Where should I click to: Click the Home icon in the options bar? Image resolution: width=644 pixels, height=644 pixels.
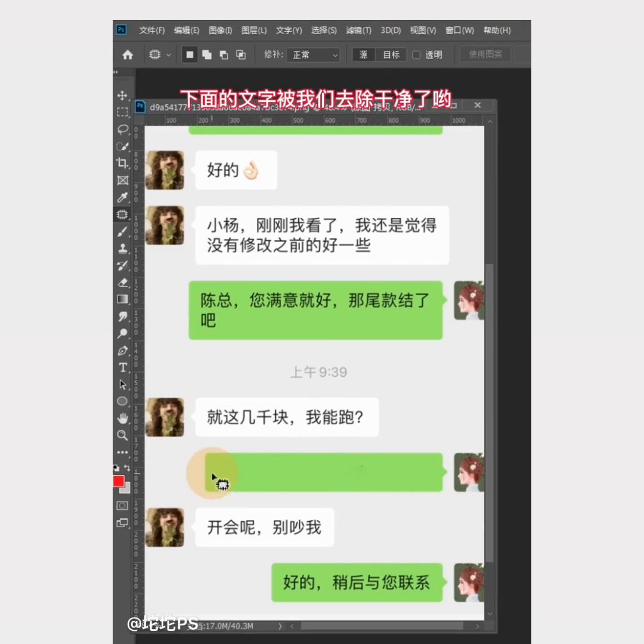click(128, 54)
